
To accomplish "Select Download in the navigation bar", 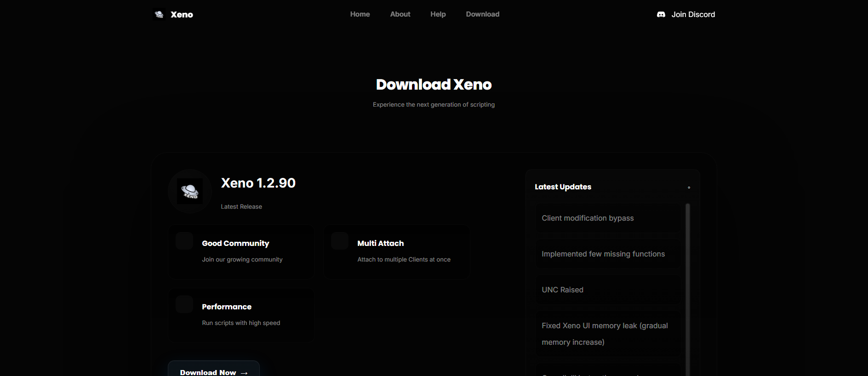I will [483, 14].
